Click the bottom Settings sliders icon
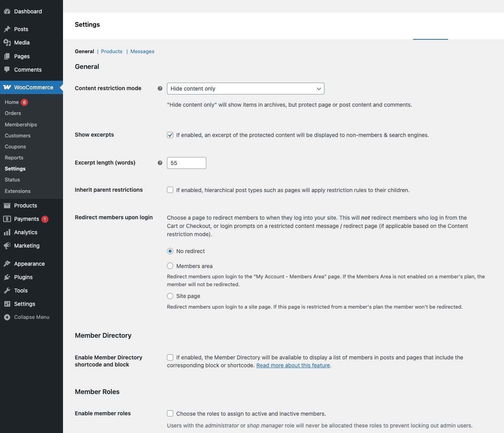 click(7, 304)
